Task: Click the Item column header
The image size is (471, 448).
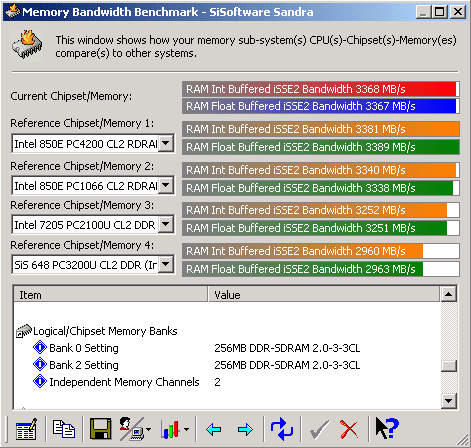Action: [111, 295]
